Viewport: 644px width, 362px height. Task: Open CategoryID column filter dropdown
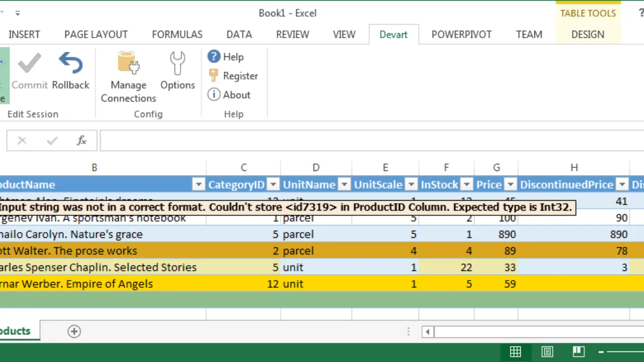pyautogui.click(x=273, y=185)
